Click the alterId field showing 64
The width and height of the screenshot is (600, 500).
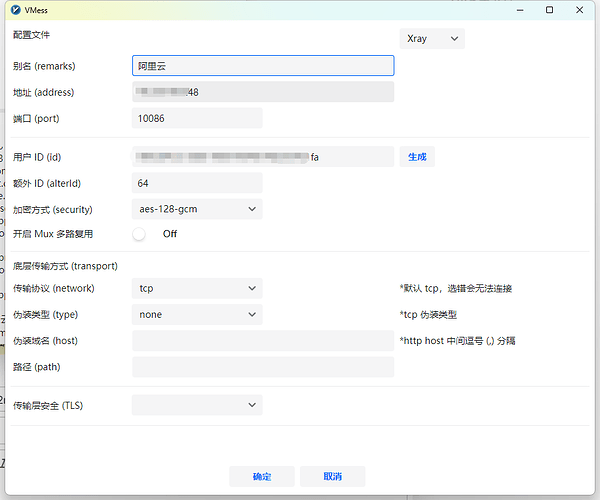pos(197,183)
